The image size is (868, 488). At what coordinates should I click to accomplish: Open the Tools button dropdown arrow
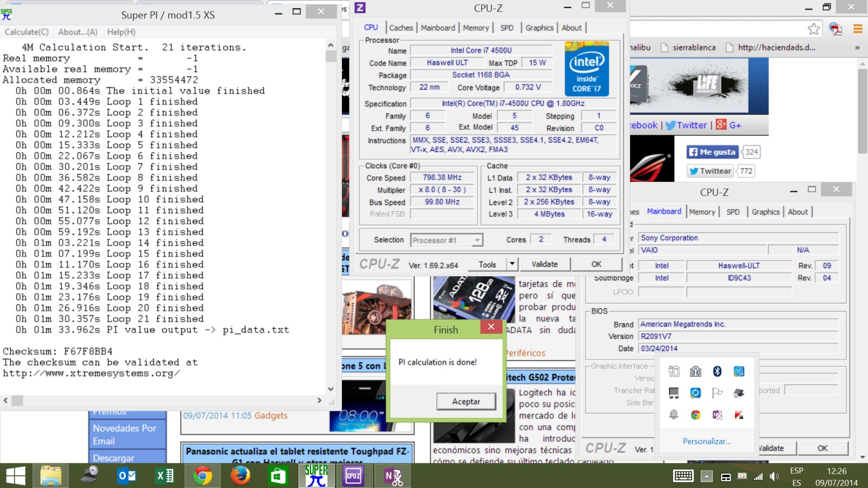pos(511,264)
